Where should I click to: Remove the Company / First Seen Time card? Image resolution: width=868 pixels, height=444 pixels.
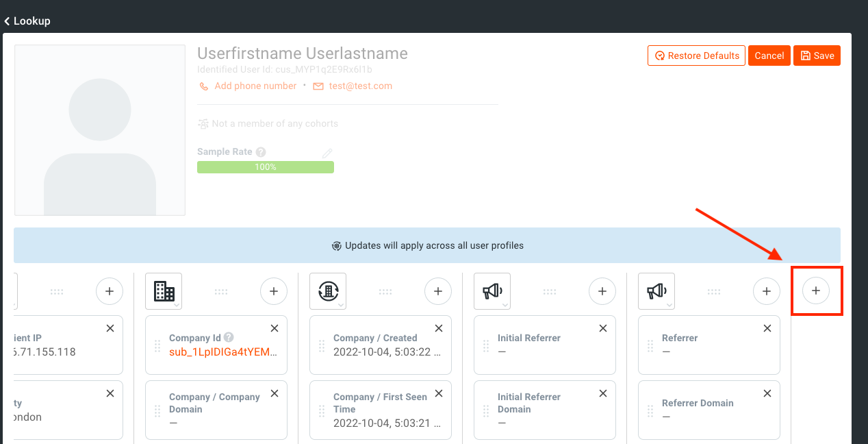click(x=439, y=393)
